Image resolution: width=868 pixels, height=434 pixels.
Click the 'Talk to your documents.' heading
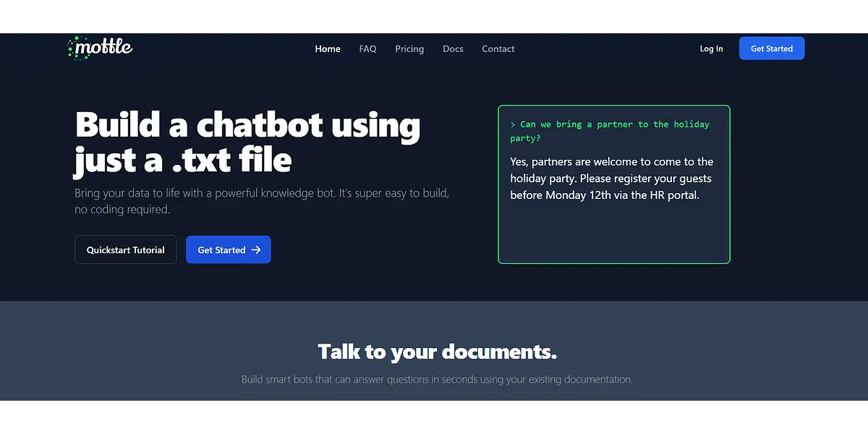point(437,352)
